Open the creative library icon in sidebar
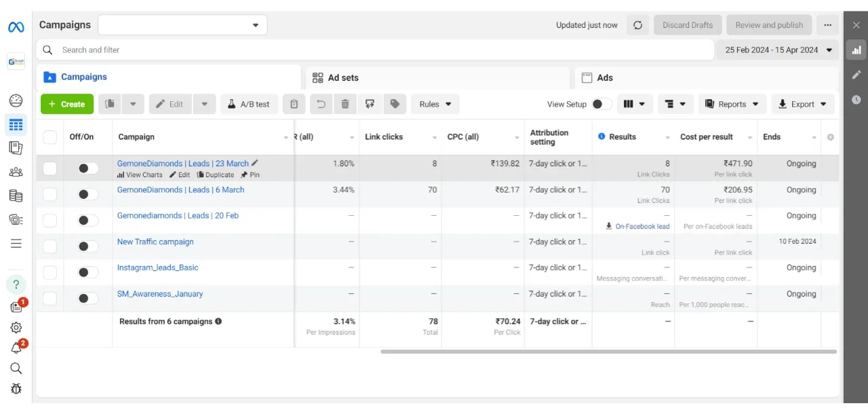 [x=16, y=219]
